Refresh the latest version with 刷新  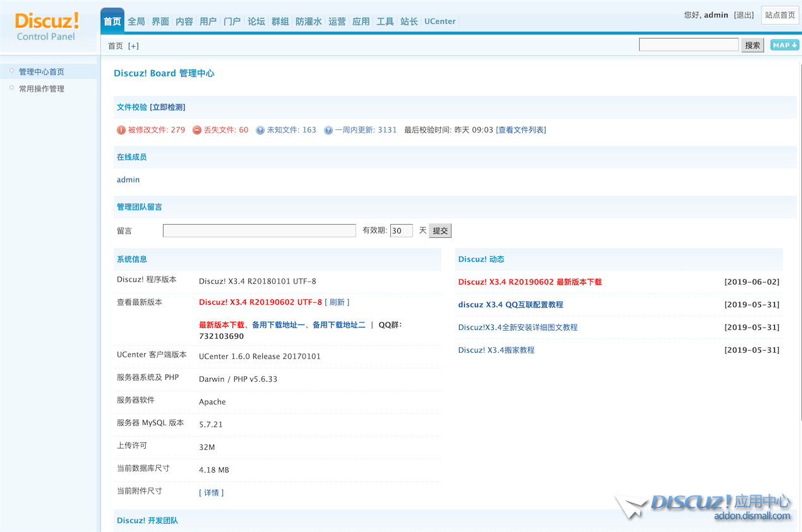coord(337,302)
